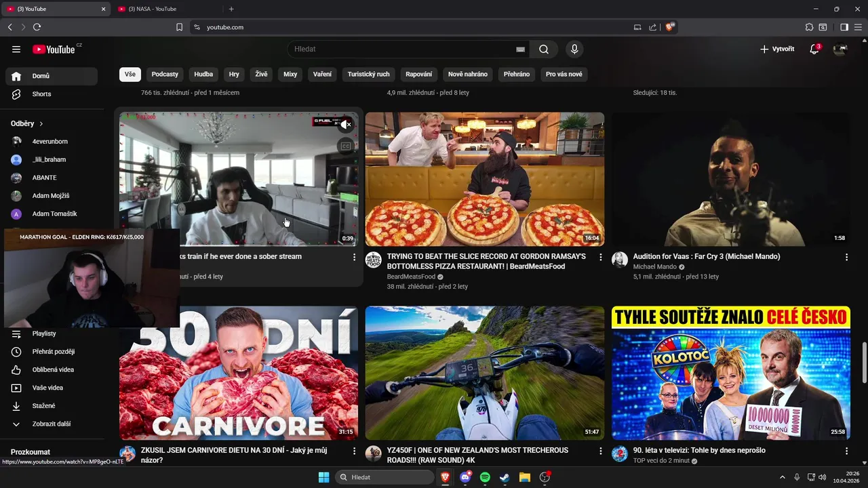Open Adam Mojžiš subscription channel

click(52, 196)
